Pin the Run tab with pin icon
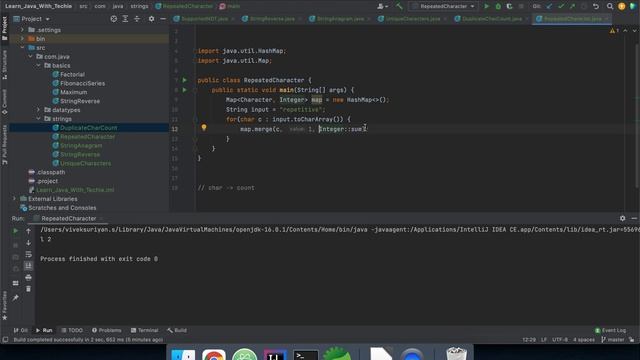The width and height of the screenshot is (640, 360). 16,298
